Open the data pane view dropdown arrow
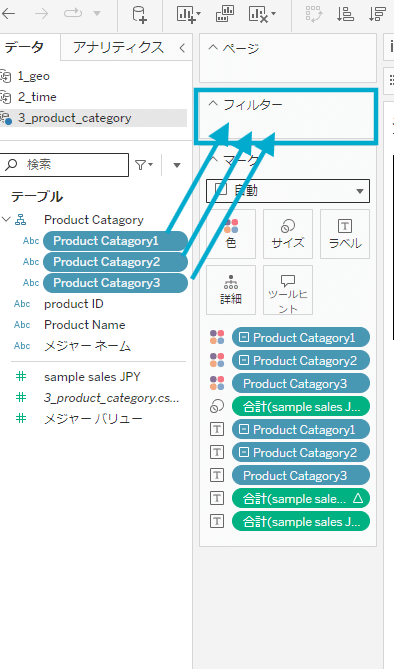 click(x=177, y=165)
